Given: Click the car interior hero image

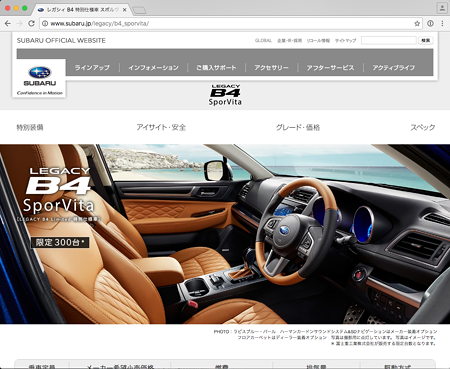Looking at the screenshot, I should point(225,234).
